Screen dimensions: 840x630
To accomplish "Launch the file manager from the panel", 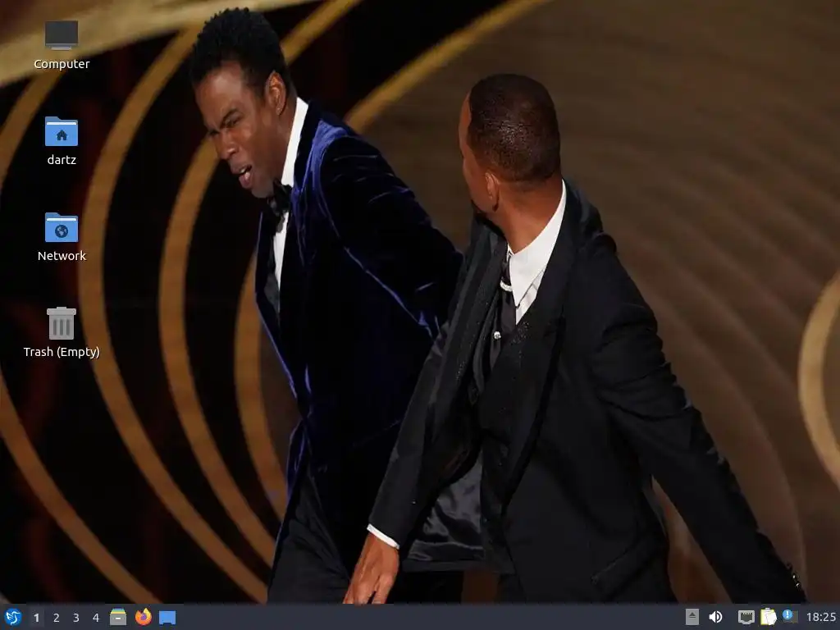I will (x=118, y=617).
